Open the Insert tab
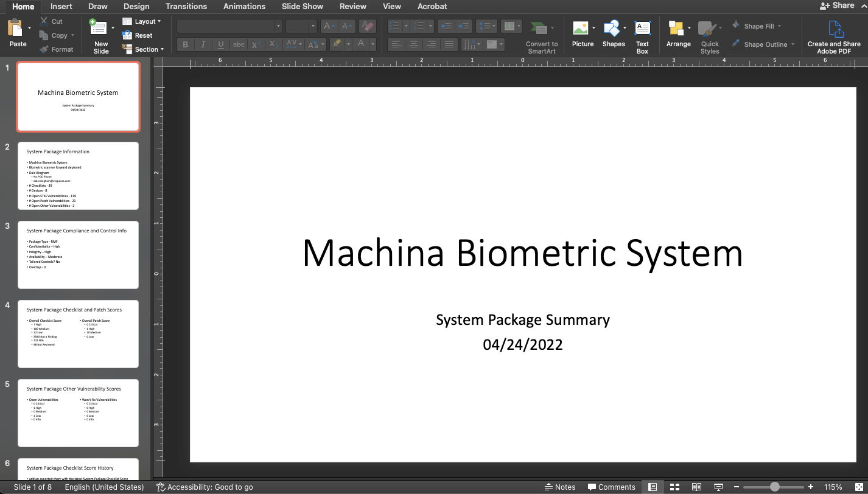 coord(61,6)
